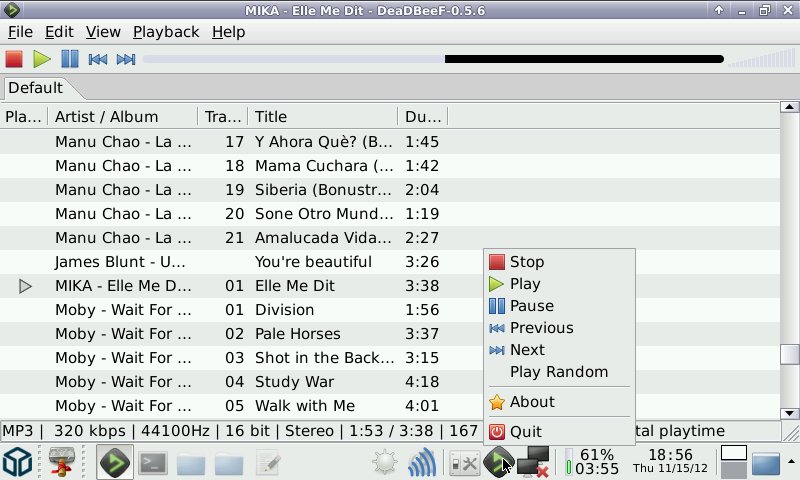Image resolution: width=800 pixels, height=480 pixels.
Task: Click the Title column header
Action: tap(322, 117)
